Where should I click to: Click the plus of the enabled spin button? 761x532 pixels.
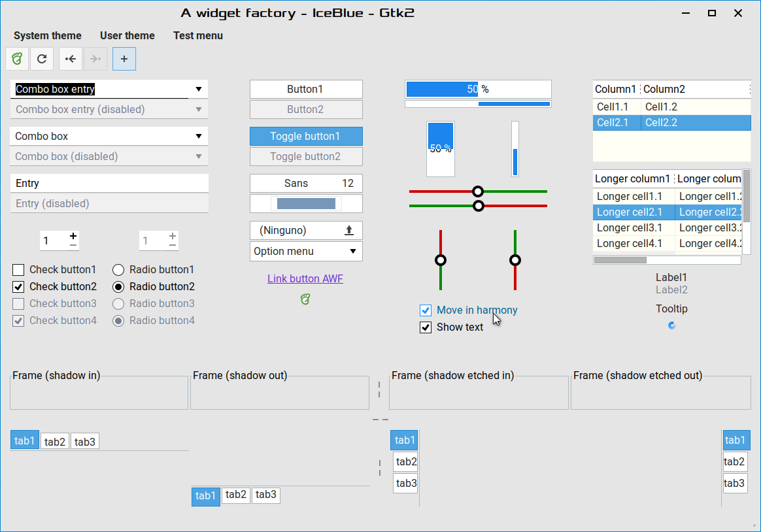pyautogui.click(x=73, y=236)
